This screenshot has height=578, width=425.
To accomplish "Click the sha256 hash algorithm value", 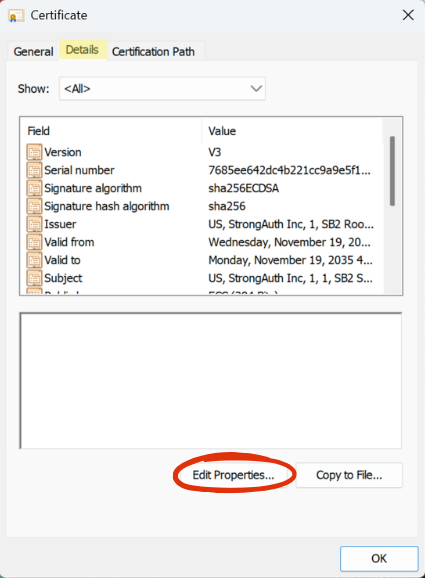I will click(x=227, y=206).
